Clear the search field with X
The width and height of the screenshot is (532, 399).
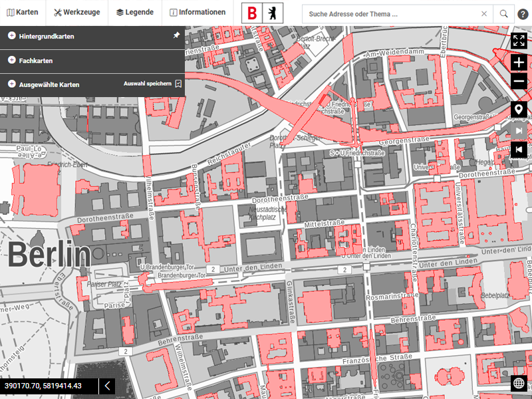point(484,14)
